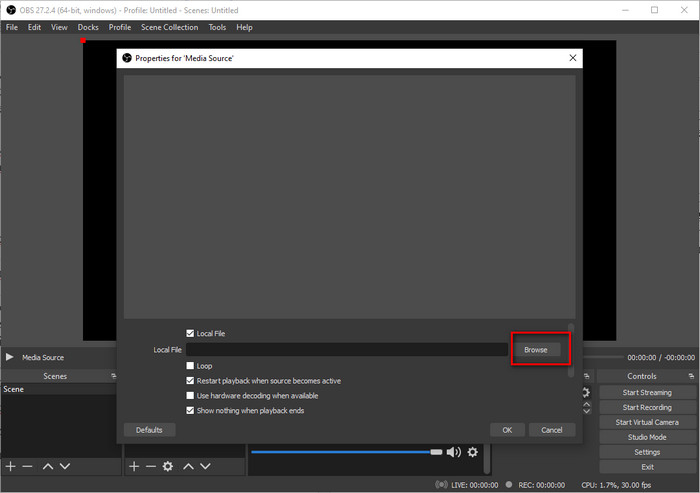Confirm properties with OK button

point(507,430)
